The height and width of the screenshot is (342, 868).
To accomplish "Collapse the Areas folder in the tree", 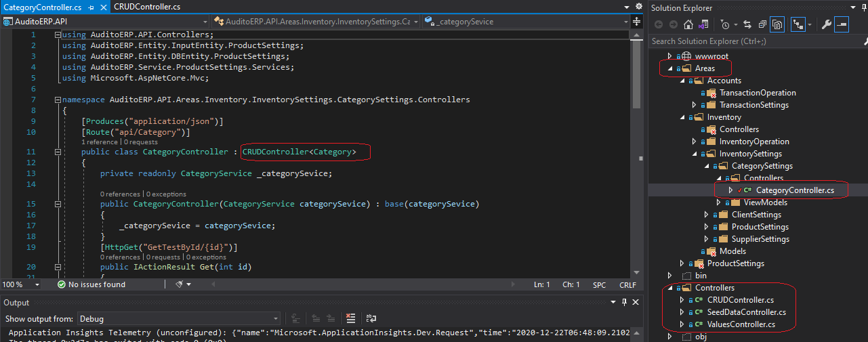I will pos(669,68).
